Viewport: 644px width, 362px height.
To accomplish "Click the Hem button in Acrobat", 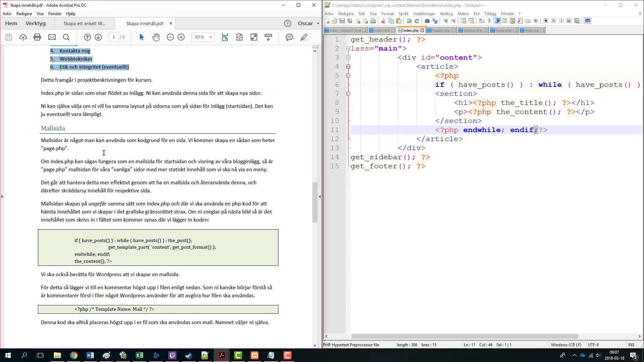I will 11,23.
